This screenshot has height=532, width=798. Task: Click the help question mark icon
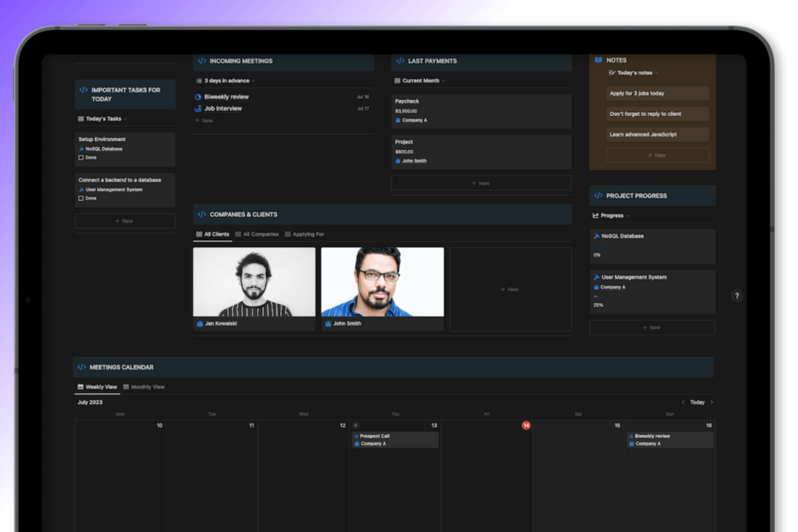736,296
